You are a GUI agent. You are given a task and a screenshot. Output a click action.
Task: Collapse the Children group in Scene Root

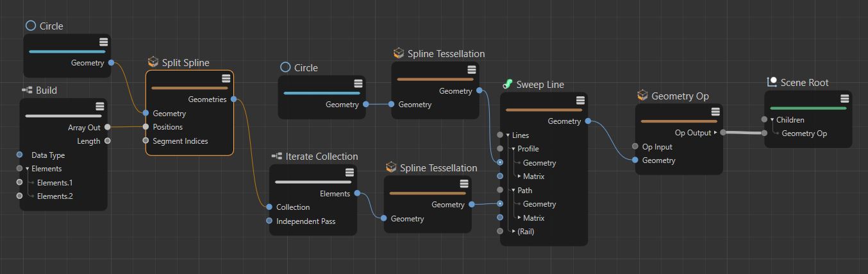[772, 119]
